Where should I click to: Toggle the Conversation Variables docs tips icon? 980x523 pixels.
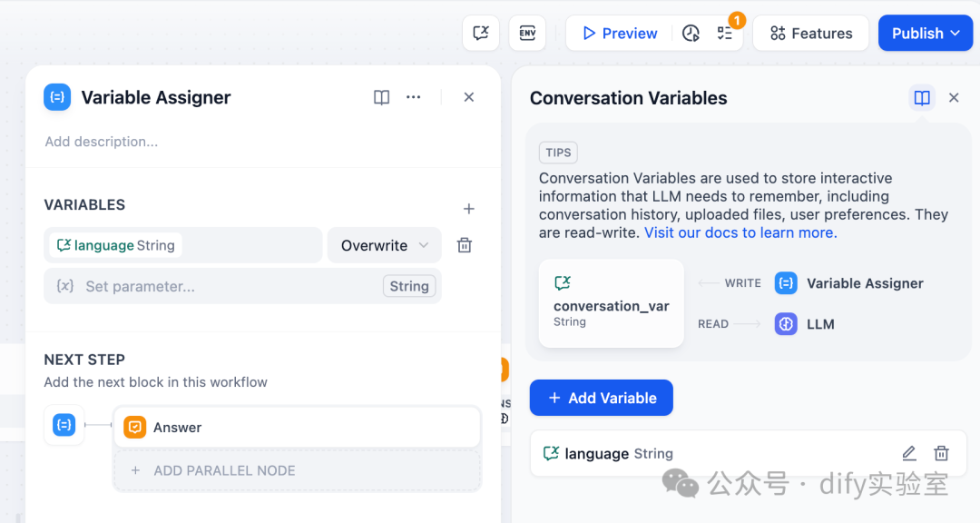point(922,98)
